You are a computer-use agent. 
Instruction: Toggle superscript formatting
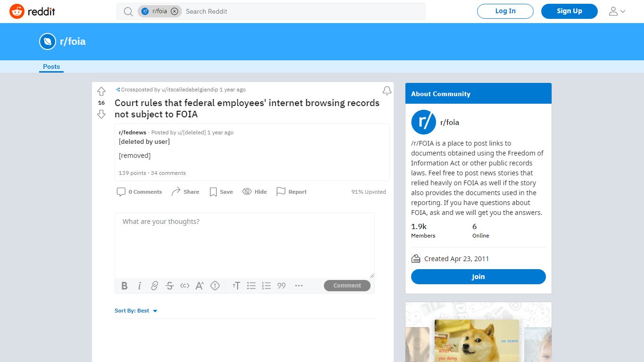(200, 286)
